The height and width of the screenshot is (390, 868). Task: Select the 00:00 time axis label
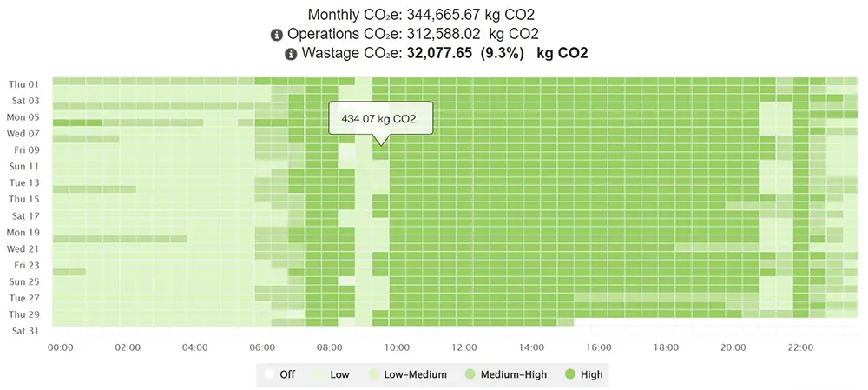(60, 347)
